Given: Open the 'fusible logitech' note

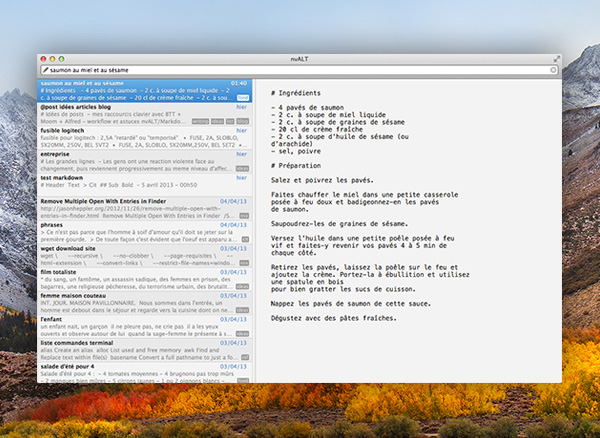Looking at the screenshot, I should (145, 138).
